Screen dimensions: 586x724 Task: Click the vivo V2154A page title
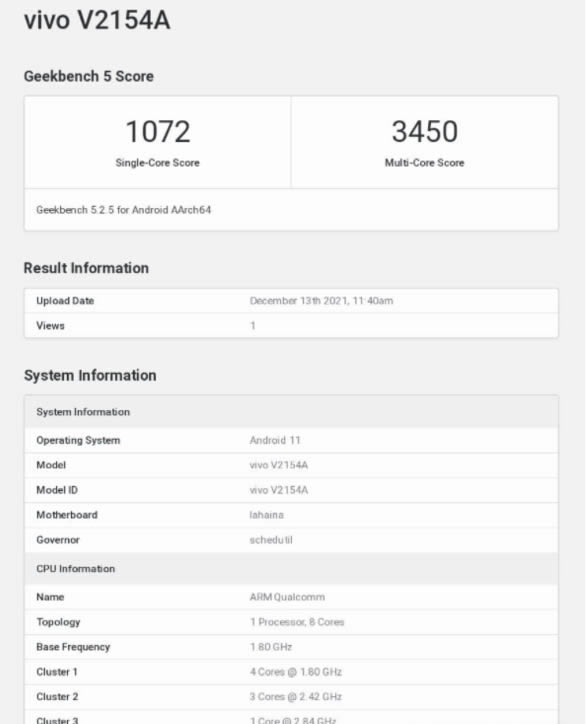[x=97, y=20]
